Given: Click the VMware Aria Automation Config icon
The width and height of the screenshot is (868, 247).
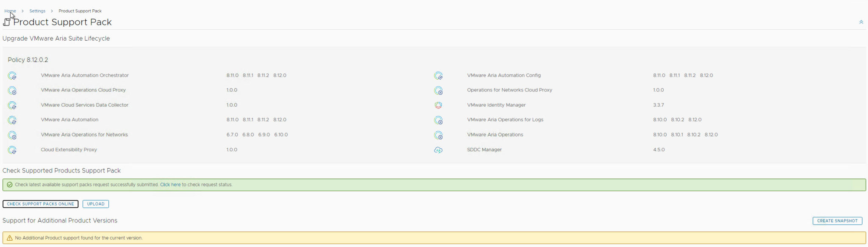Looking at the screenshot, I should [x=438, y=76].
